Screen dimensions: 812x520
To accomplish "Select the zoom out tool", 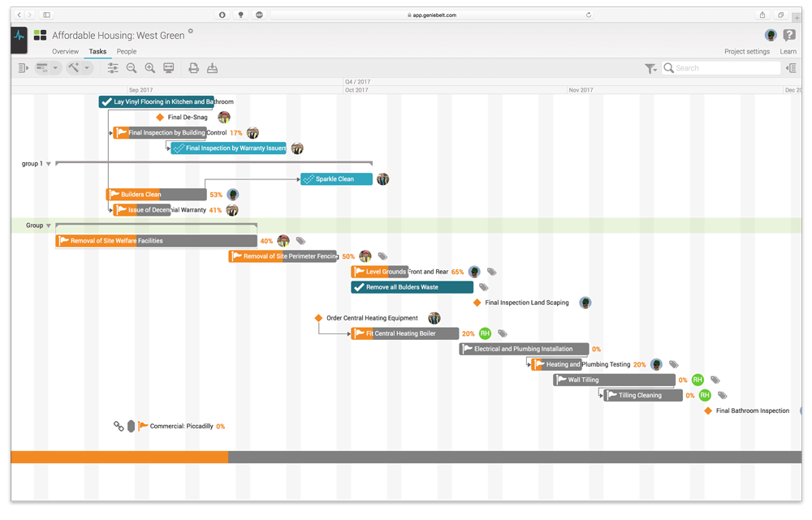I will click(132, 67).
